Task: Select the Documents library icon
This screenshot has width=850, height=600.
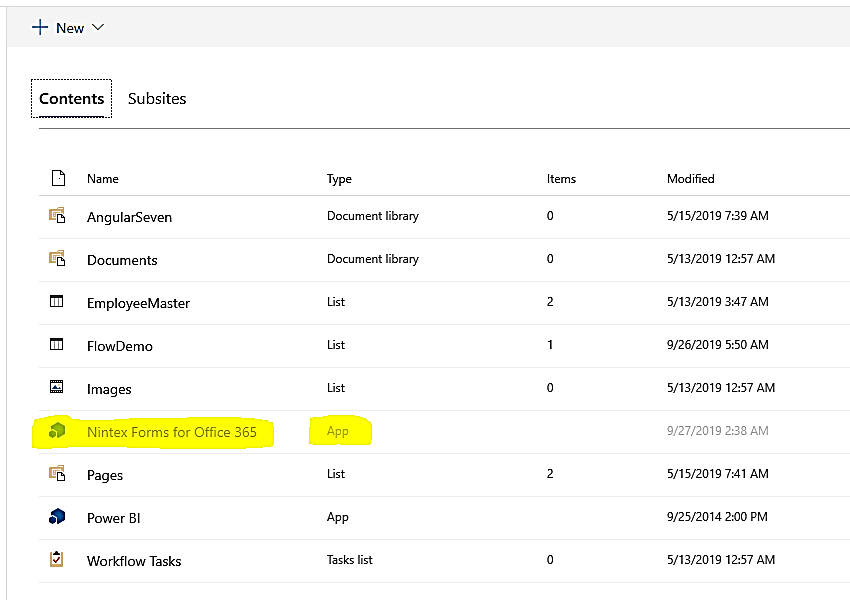Action: tap(57, 259)
